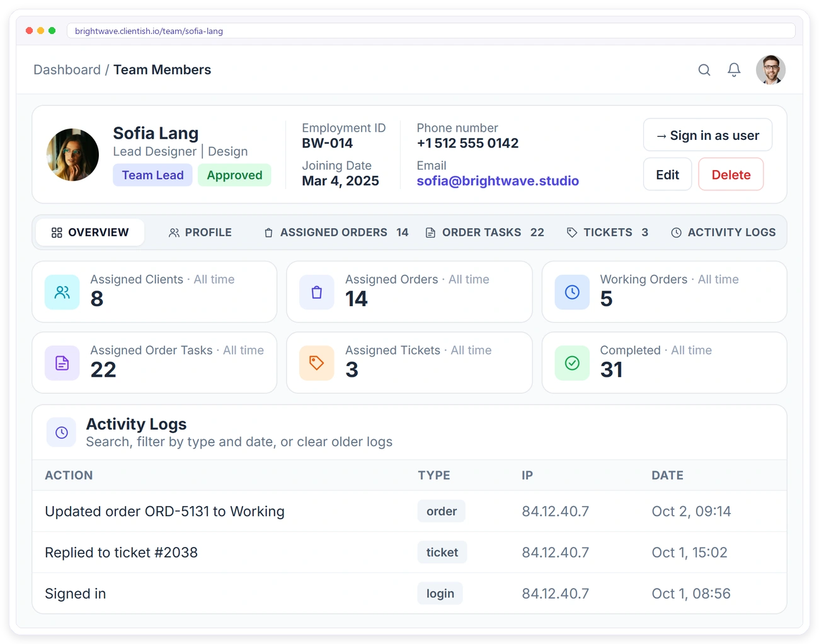Click the Team Lead badge
Screen dimensions: 819x644
[152, 175]
